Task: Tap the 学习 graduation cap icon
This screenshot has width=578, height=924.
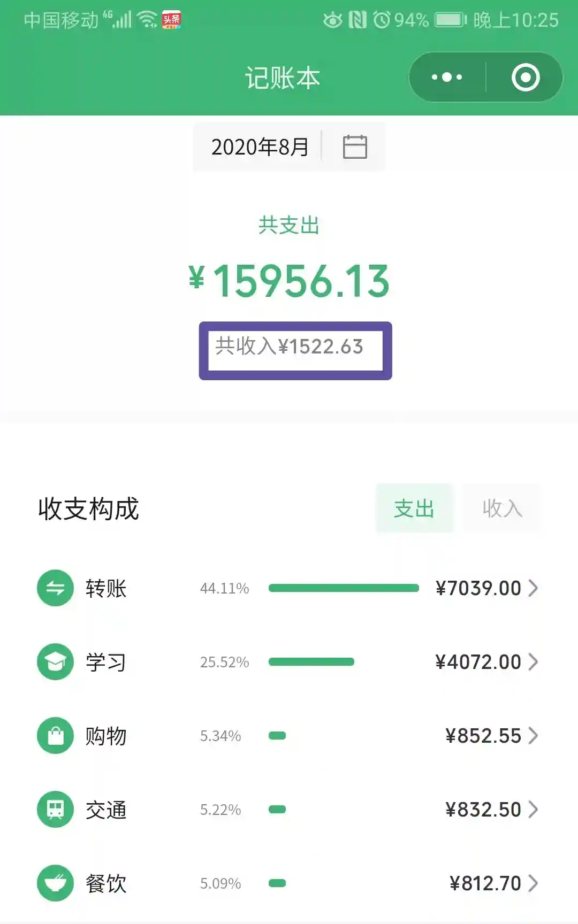Action: point(55,662)
